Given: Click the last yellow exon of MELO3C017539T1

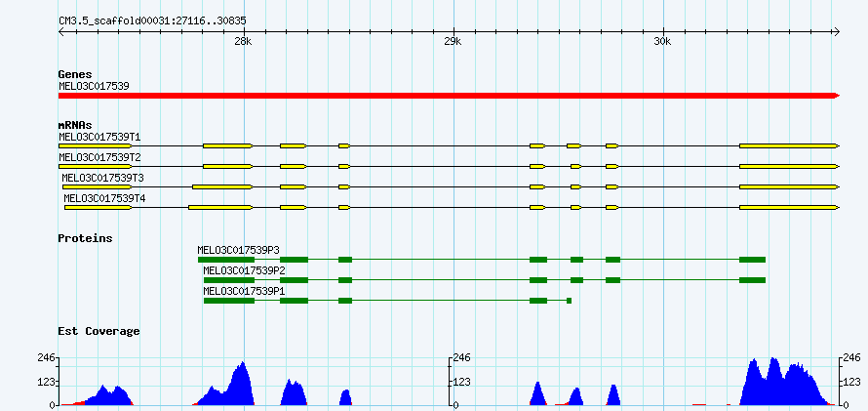Looking at the screenshot, I should (x=789, y=145).
